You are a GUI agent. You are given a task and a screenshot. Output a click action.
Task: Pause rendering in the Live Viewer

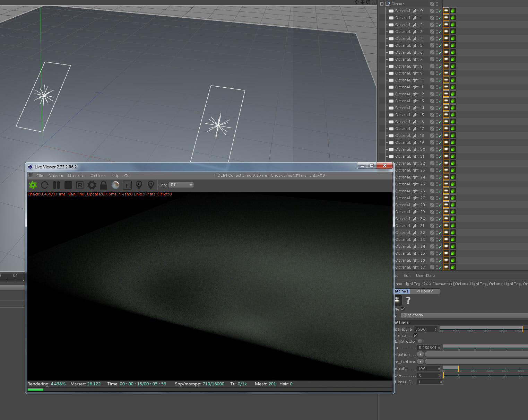pos(57,185)
